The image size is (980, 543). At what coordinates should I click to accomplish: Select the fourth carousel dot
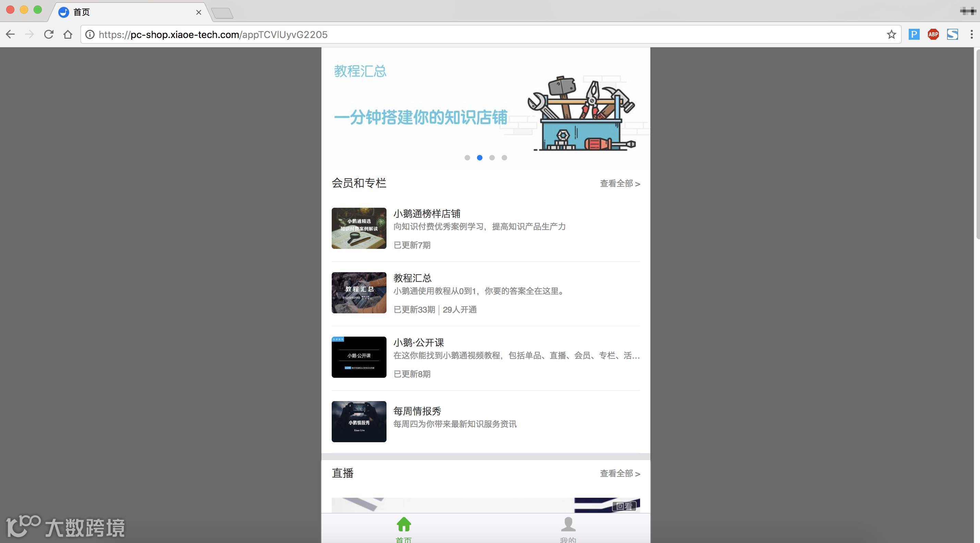tap(504, 158)
